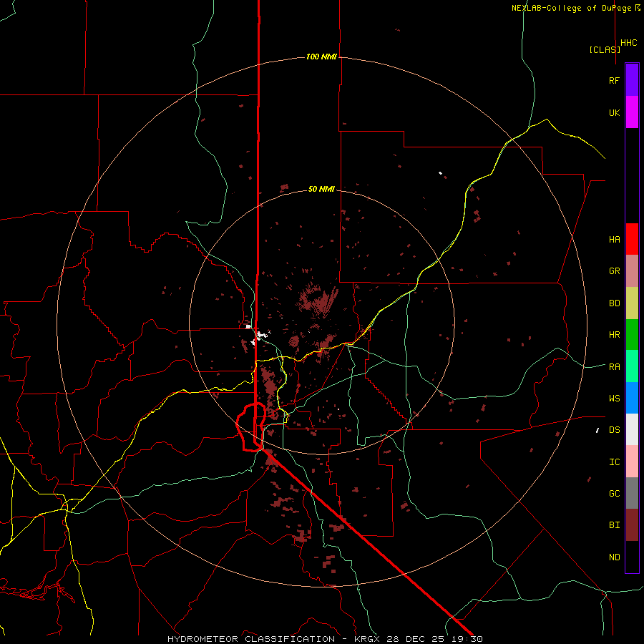
Task: Click the GR legend label
Action: pos(614,271)
